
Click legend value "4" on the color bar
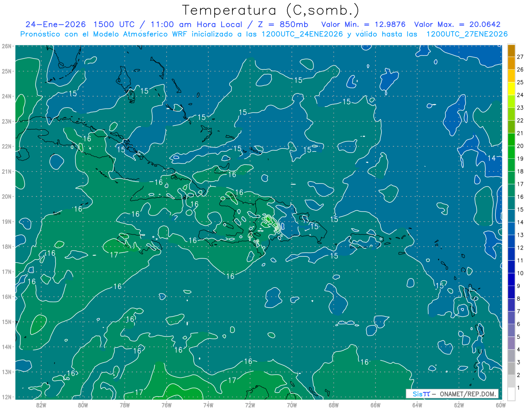(x=519, y=349)
